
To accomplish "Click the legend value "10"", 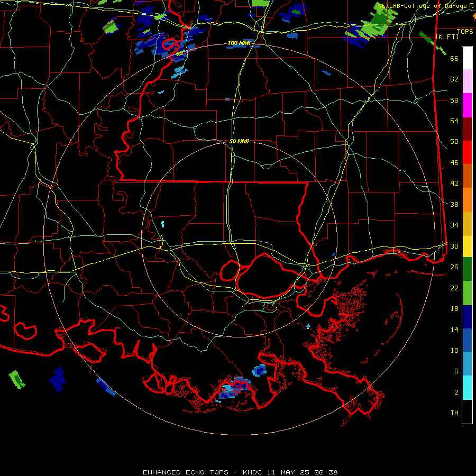I will (x=454, y=351).
